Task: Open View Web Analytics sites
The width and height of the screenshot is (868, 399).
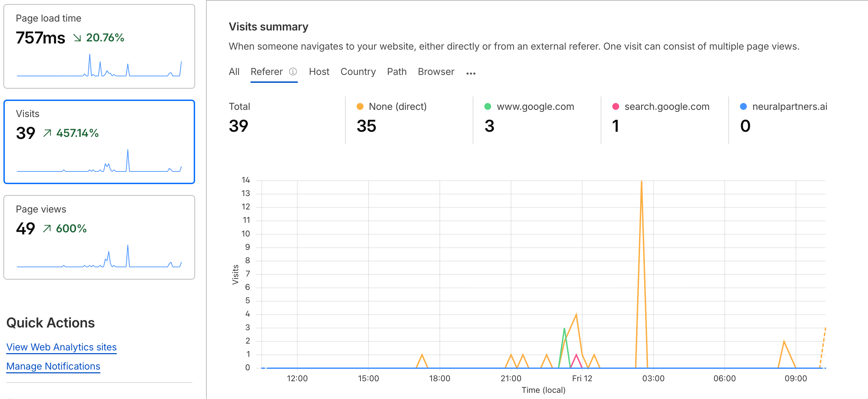Action: [61, 347]
